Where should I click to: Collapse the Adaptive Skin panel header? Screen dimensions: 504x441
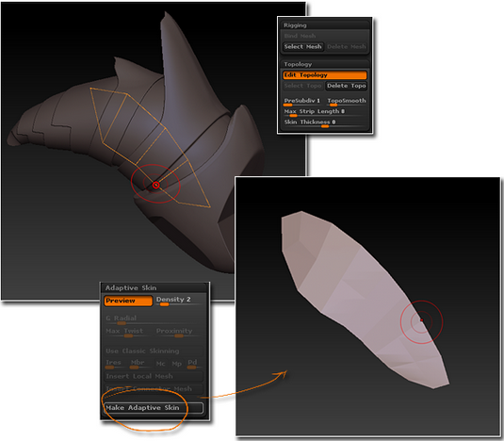pos(154,287)
